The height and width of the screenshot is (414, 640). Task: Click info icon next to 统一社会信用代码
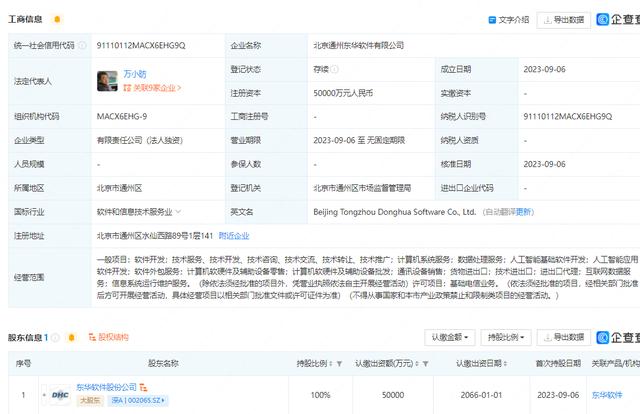click(82, 45)
